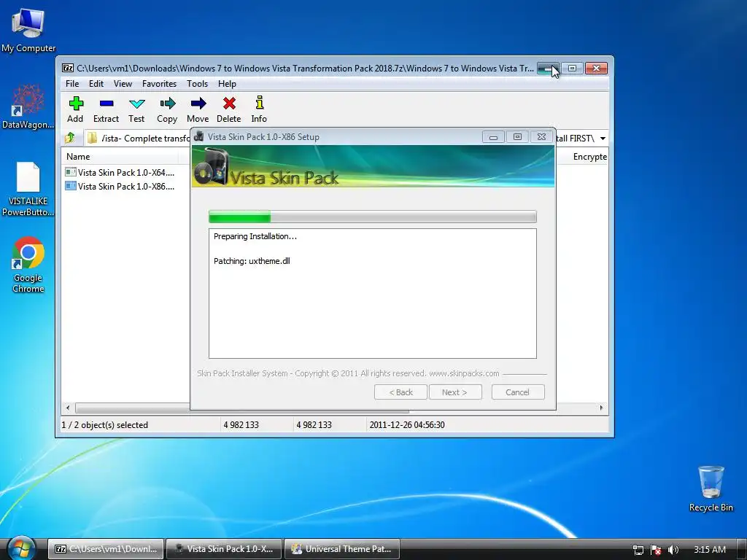Click the 'Patching: uxtheme.dll' log line

252,261
